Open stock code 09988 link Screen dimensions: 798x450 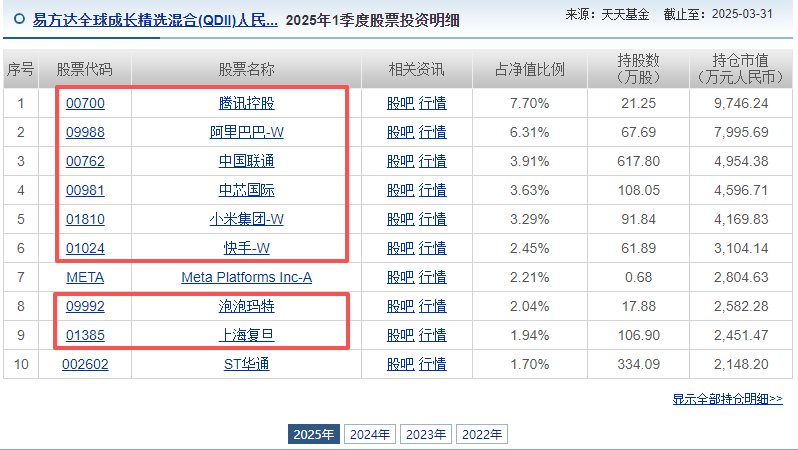[85, 132]
